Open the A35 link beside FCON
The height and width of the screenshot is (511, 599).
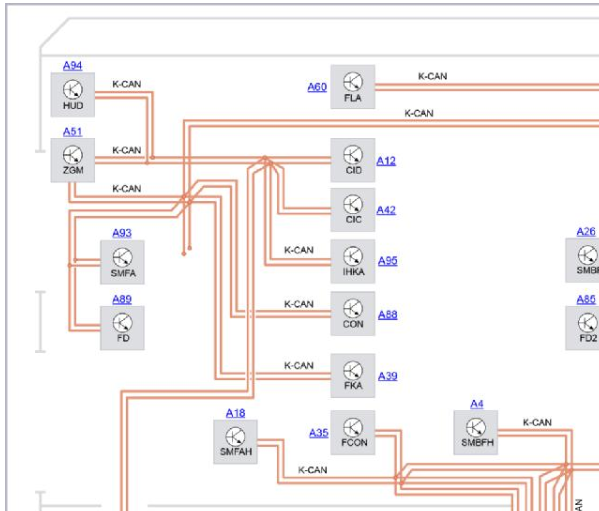319,433
